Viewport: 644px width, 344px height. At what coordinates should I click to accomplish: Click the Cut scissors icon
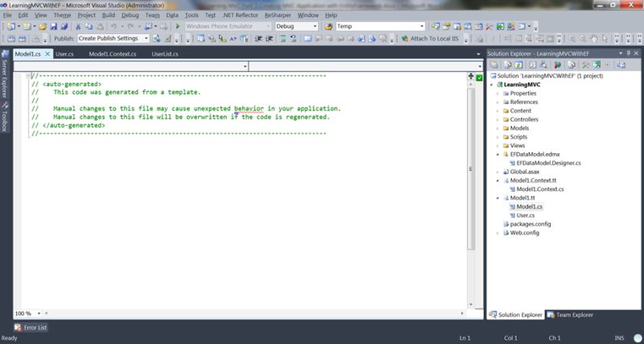pyautogui.click(x=78, y=27)
